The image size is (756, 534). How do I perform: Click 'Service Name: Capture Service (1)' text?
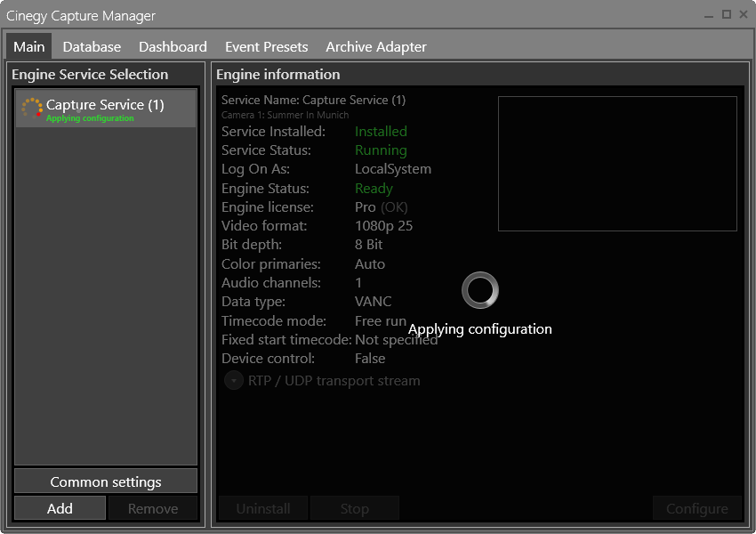pyautogui.click(x=313, y=101)
